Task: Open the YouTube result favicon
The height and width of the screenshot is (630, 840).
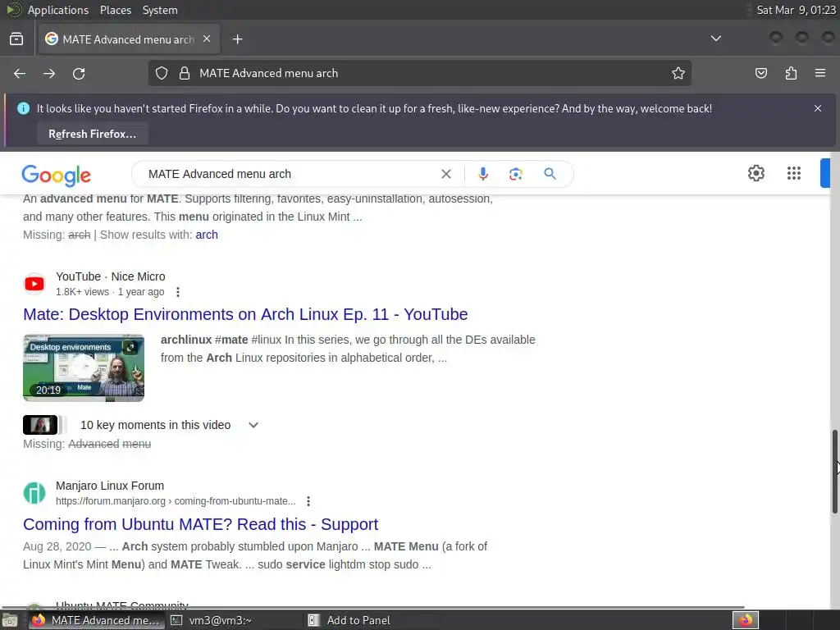Action: [34, 283]
